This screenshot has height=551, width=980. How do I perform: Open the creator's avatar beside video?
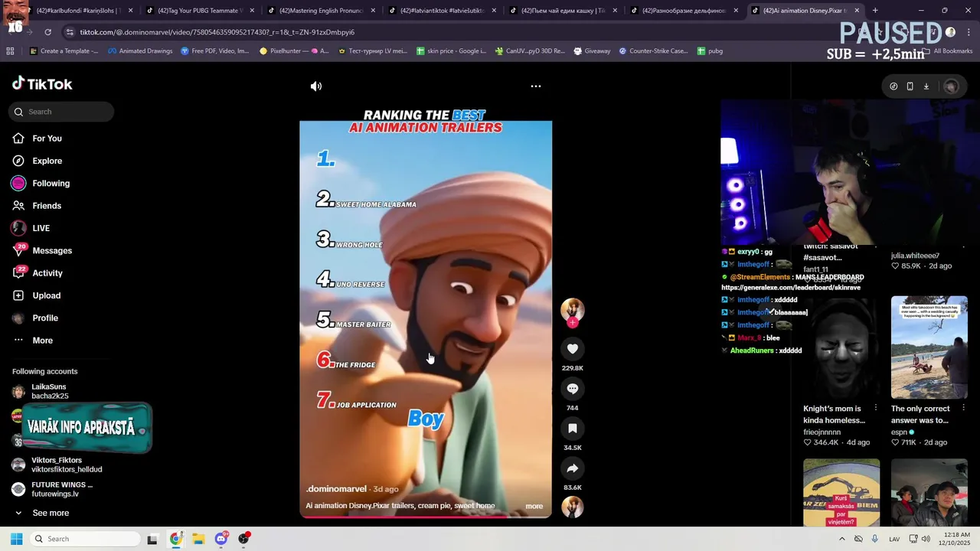click(573, 309)
